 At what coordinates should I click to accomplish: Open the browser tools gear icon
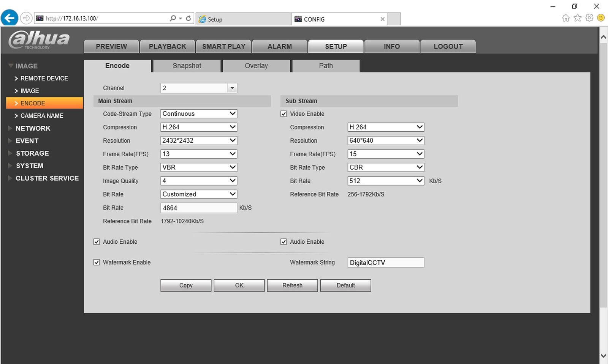tap(589, 18)
